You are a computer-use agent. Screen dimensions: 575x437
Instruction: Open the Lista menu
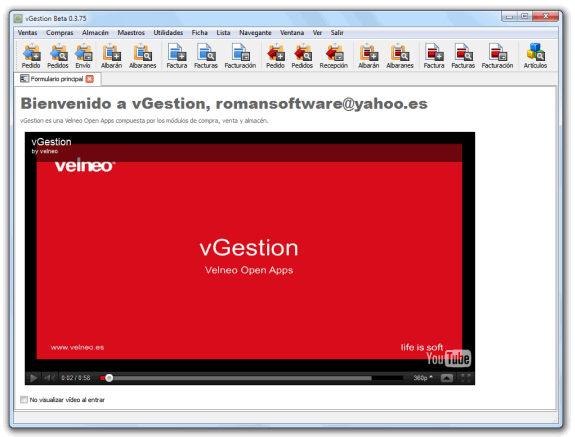point(223,33)
